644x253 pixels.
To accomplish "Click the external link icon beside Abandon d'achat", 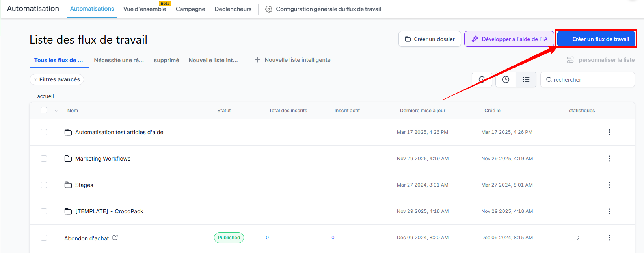I will coord(115,237).
